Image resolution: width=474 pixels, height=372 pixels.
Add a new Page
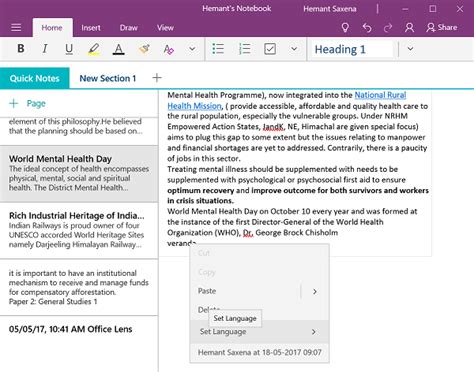pyautogui.click(x=27, y=104)
